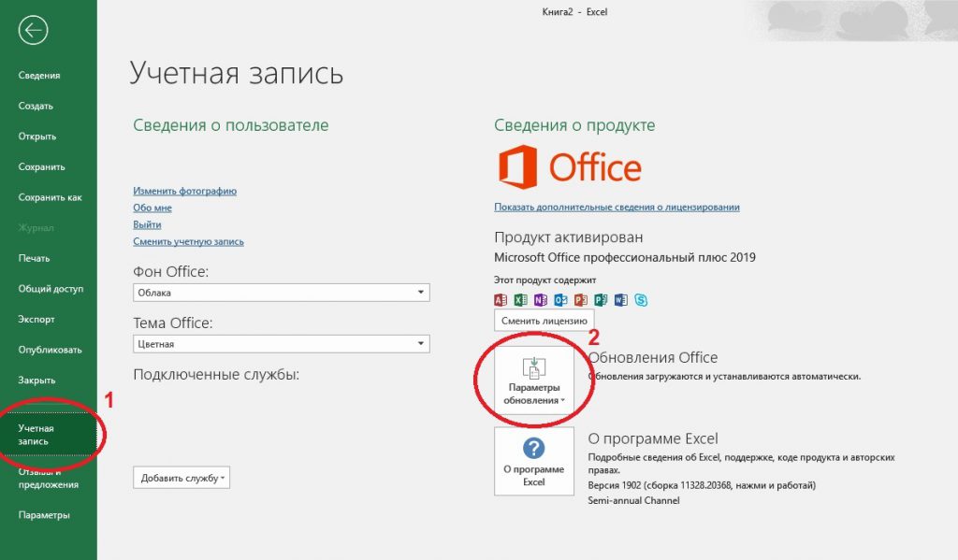The height and width of the screenshot is (560, 958).
Task: Click the Access icon in product list
Action: pos(501,300)
